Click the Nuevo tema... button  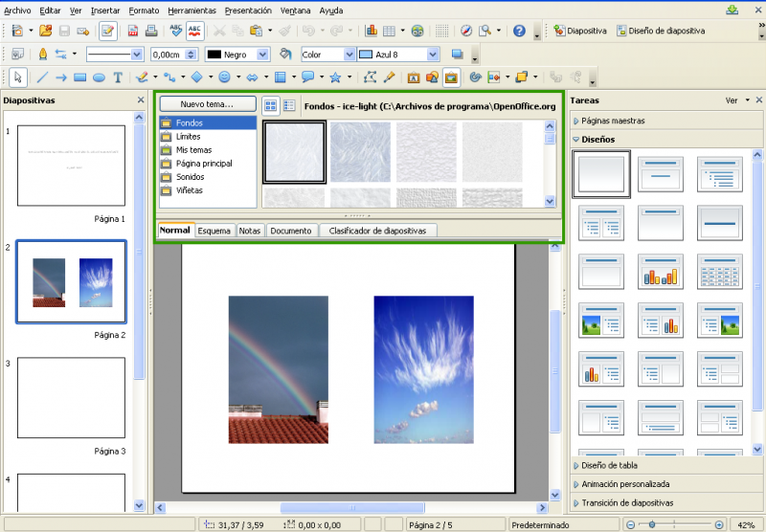coord(207,104)
